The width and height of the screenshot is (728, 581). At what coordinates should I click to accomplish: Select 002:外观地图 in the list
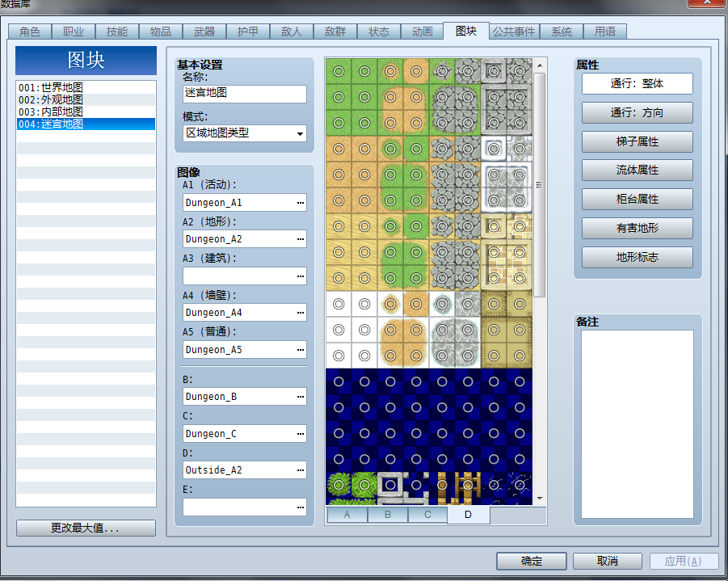pos(86,99)
